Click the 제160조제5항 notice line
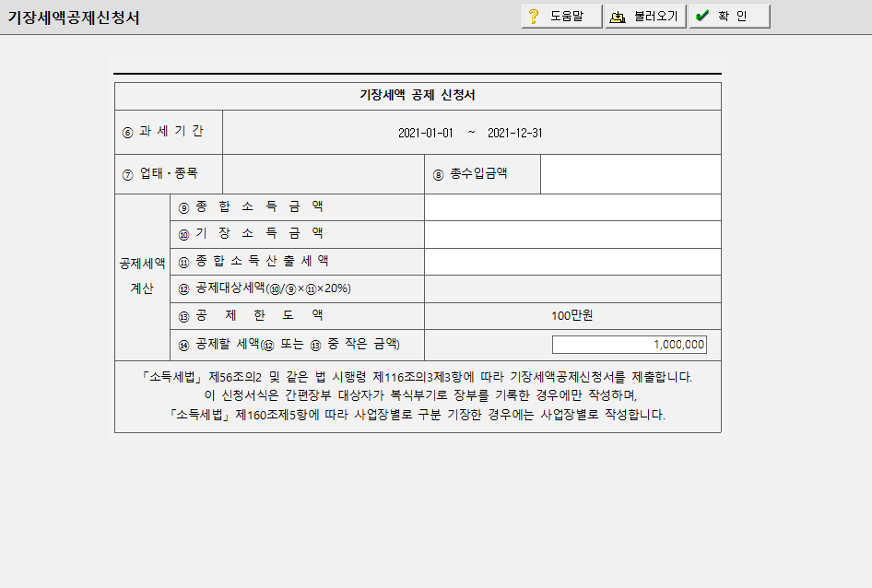The image size is (872, 588). (417, 415)
